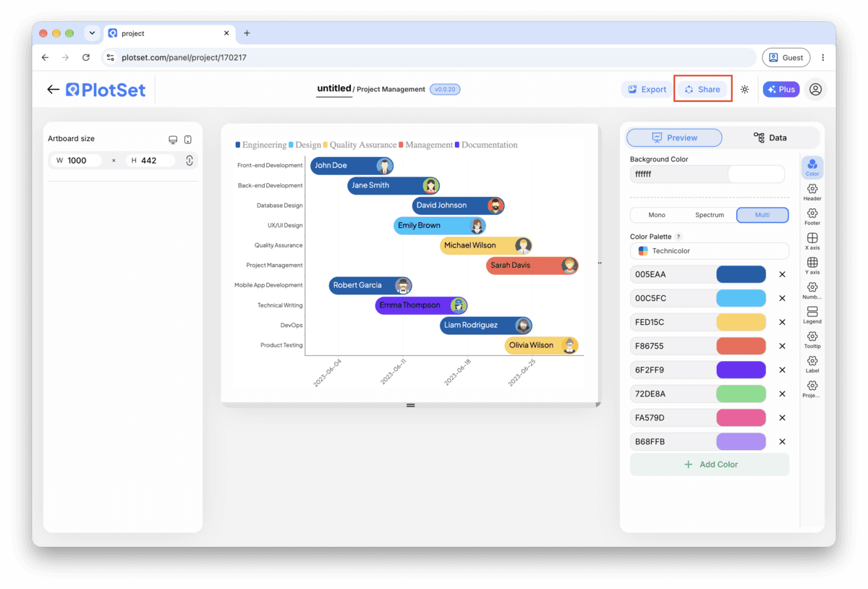
Task: Open the Project settings sidebar icon
Action: (x=812, y=389)
